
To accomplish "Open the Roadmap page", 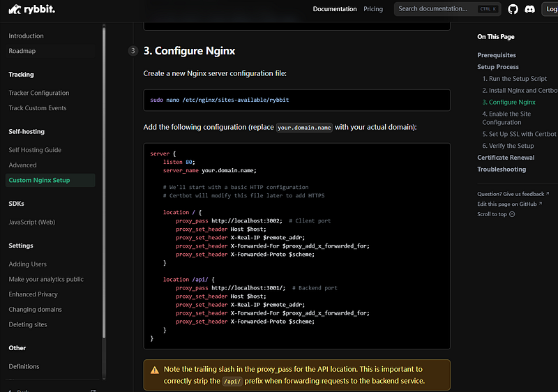I will point(22,51).
